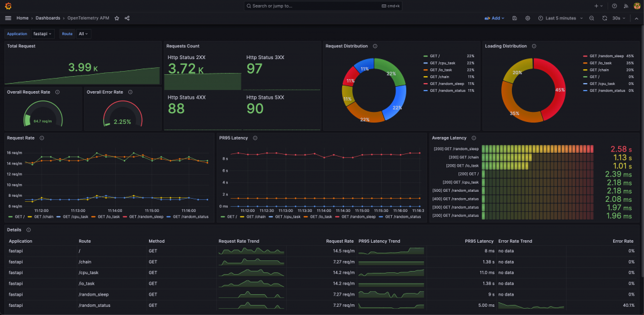Open the Route All dropdown

(x=84, y=34)
